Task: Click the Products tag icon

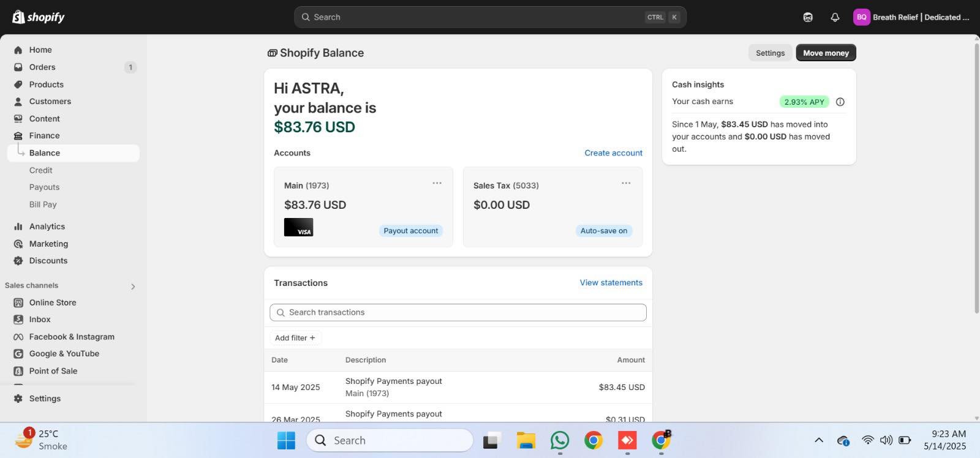Action: click(18, 84)
